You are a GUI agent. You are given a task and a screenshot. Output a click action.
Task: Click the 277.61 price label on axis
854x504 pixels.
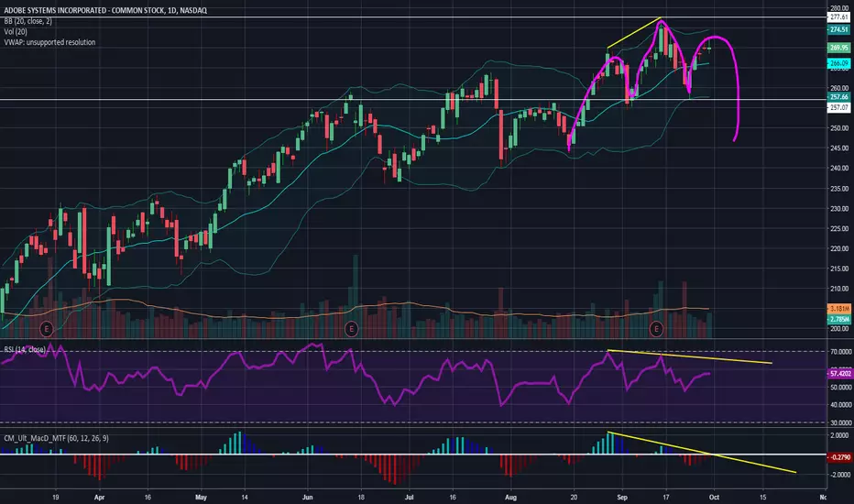pos(838,17)
